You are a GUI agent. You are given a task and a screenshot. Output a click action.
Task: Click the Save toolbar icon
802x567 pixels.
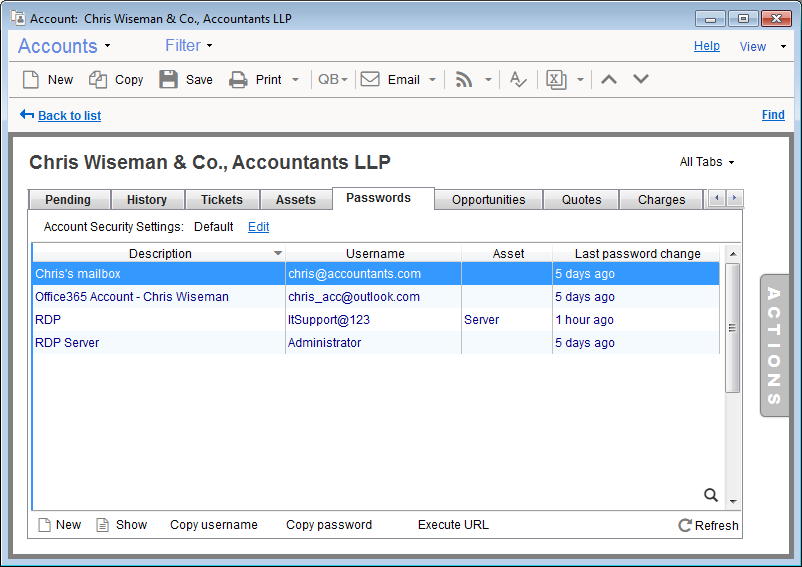pyautogui.click(x=169, y=80)
